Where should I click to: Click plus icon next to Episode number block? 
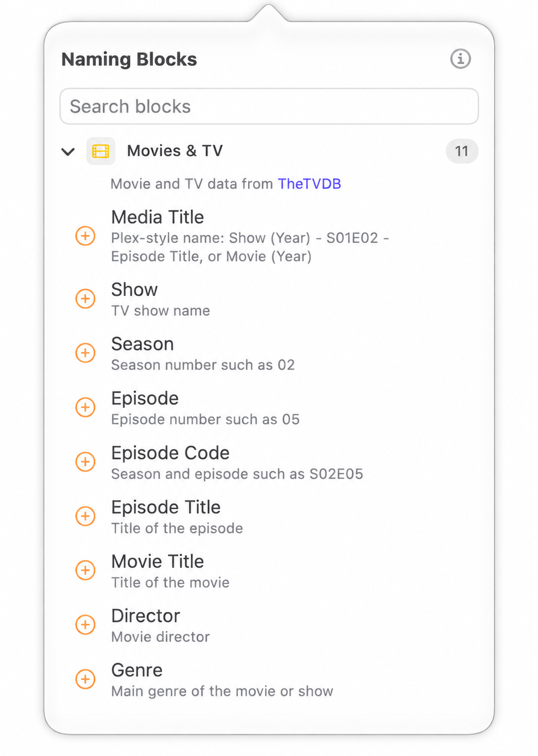85,407
